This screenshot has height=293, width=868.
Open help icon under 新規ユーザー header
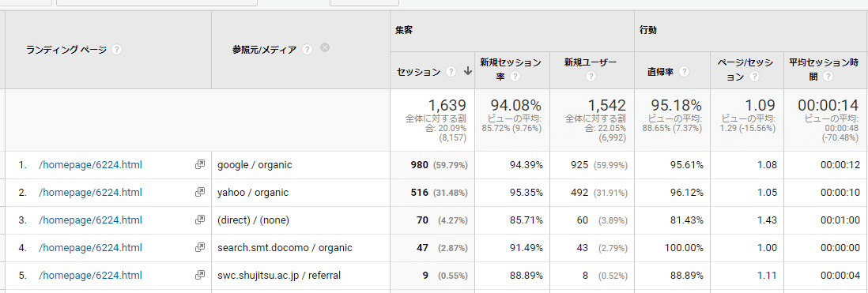[x=591, y=77]
